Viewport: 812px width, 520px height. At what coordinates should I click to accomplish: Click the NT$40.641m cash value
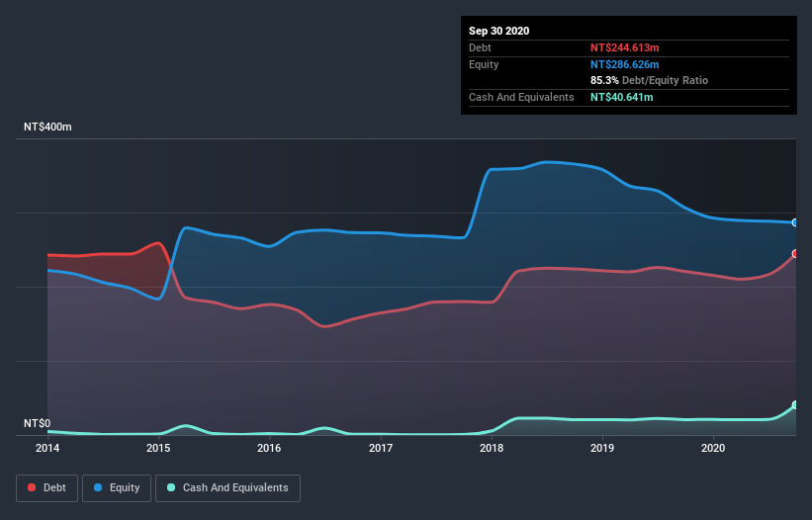(x=621, y=97)
